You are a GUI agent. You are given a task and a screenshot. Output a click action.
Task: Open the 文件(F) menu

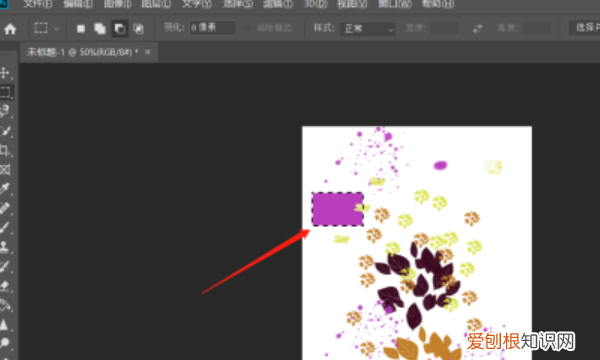38,4
